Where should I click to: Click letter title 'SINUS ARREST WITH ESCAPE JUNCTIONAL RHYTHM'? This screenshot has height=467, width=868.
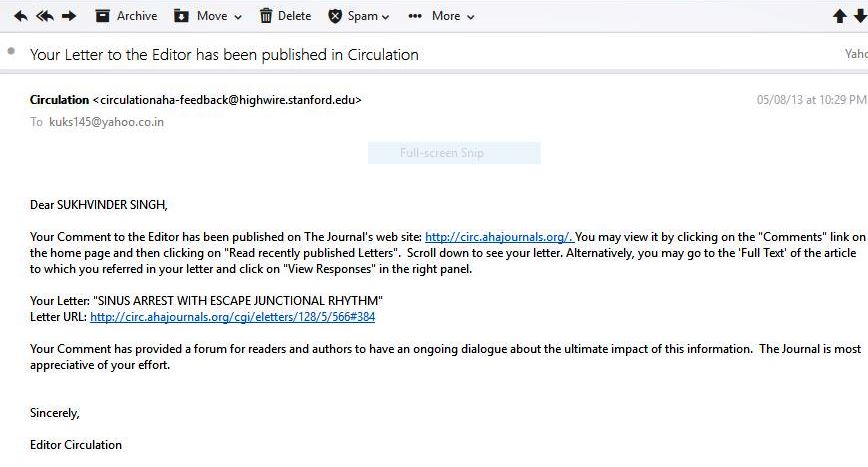238,301
